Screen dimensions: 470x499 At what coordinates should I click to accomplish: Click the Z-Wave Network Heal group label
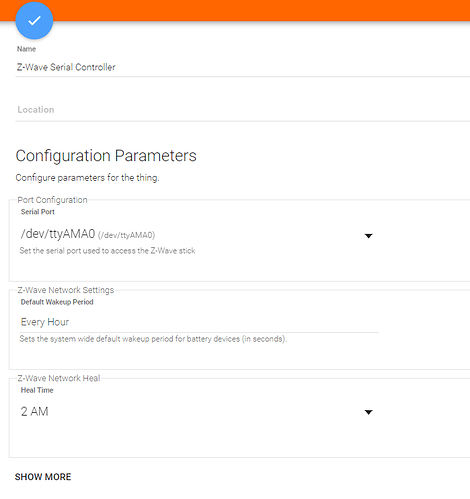point(59,378)
